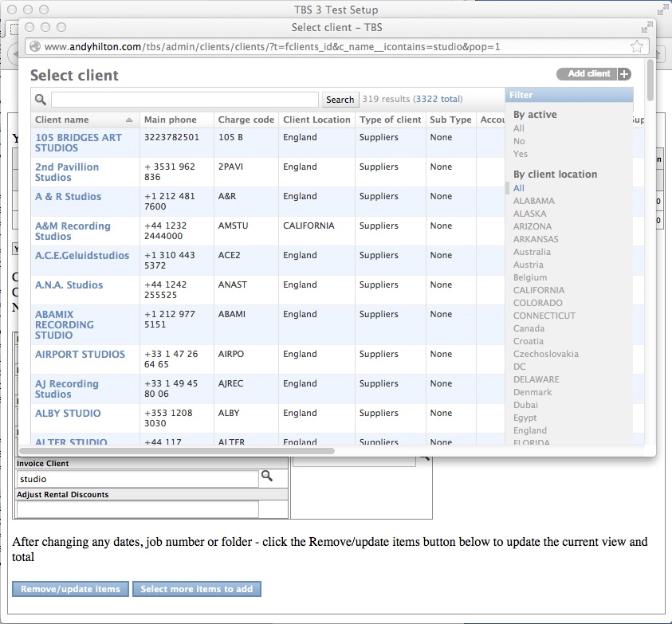Click the Remove/update items button

70,589
